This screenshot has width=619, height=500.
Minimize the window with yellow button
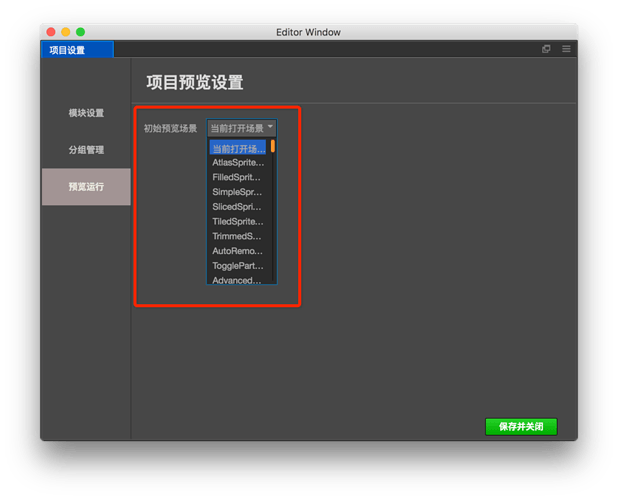(x=66, y=32)
